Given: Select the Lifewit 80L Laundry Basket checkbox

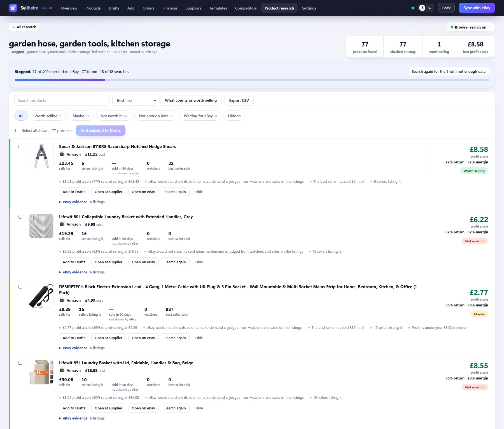Looking at the screenshot, I should 20,217.
